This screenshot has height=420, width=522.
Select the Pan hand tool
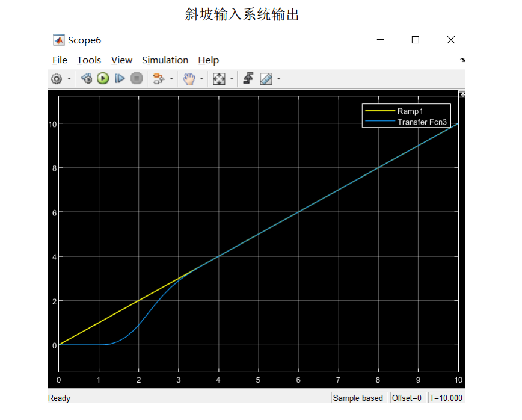pyautogui.click(x=189, y=79)
